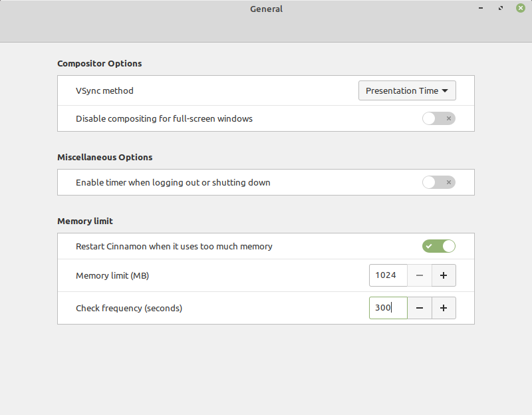Select the VSync method row label

click(x=104, y=90)
